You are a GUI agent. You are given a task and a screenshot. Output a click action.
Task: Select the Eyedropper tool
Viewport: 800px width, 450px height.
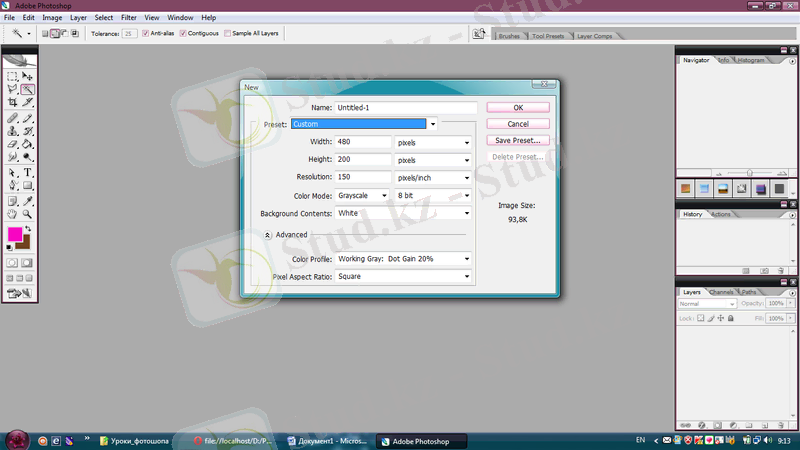(x=28, y=199)
